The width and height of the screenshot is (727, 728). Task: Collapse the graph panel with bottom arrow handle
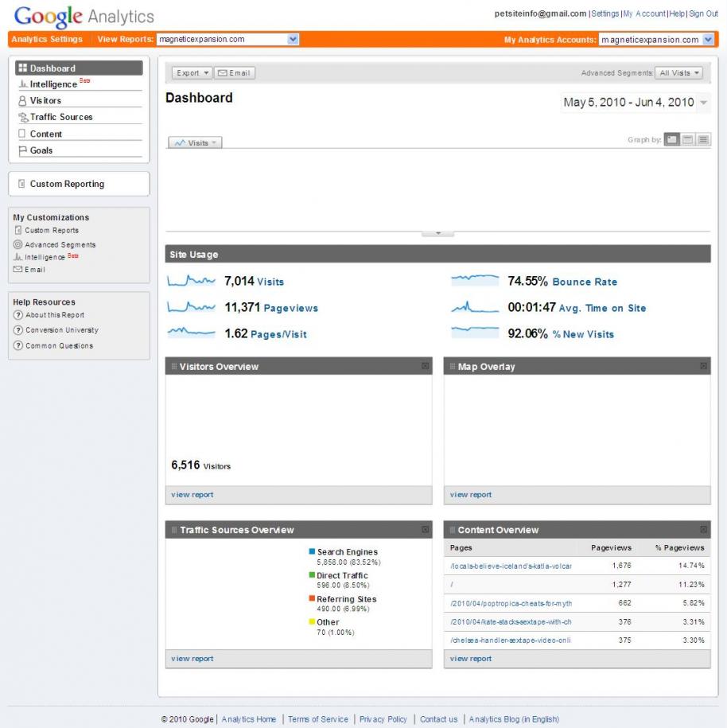point(437,234)
